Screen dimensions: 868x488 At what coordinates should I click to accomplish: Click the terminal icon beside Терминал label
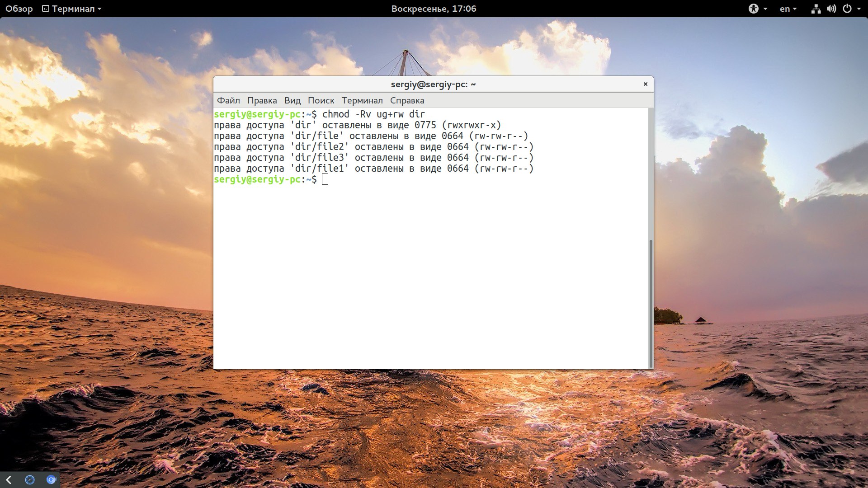46,9
